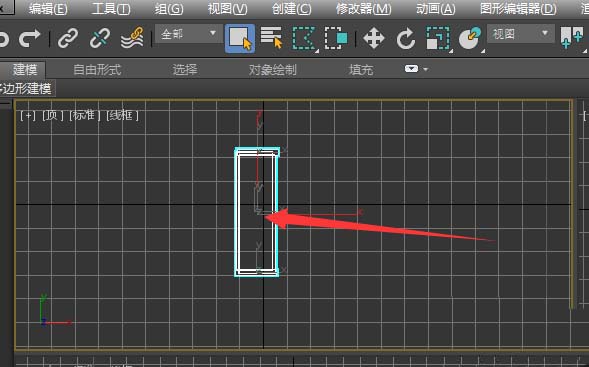The width and height of the screenshot is (589, 367).
Task: Open the 修改器(M) menu
Action: (x=363, y=8)
